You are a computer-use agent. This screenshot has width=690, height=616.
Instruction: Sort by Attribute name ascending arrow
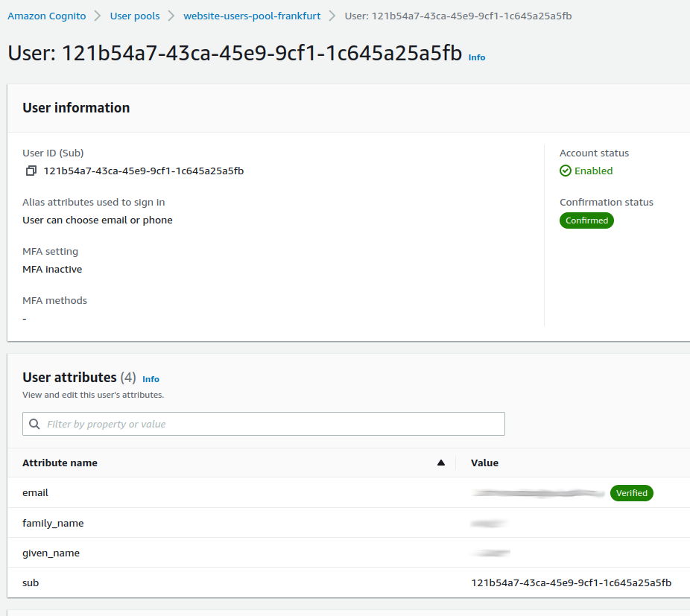[441, 463]
